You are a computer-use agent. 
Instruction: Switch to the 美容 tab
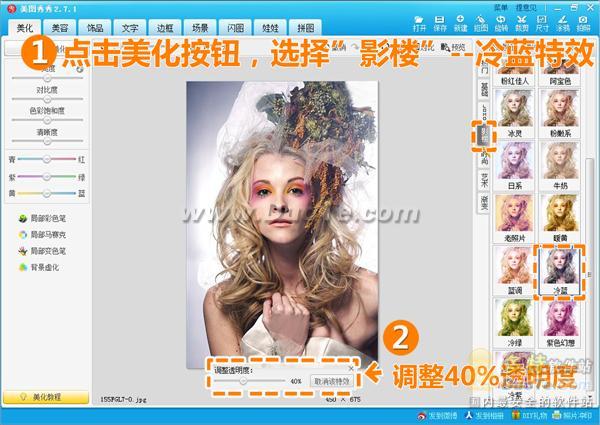pyautogui.click(x=60, y=28)
